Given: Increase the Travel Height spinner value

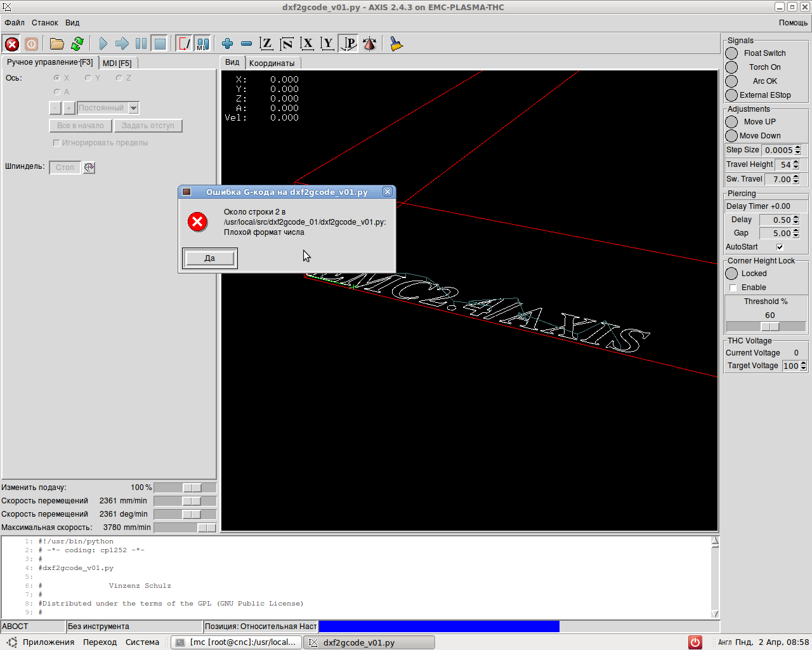Looking at the screenshot, I should (x=796, y=162).
